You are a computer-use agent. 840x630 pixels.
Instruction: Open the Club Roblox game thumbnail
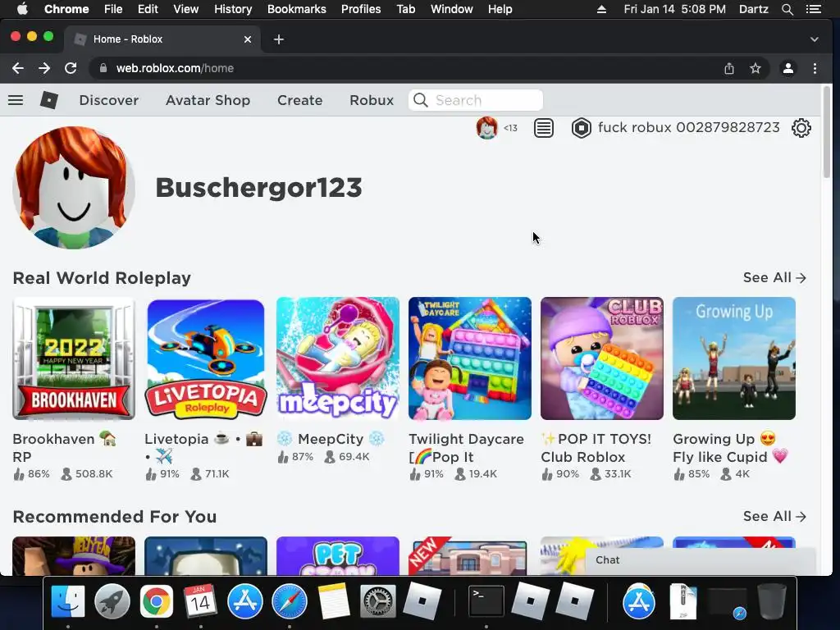point(602,358)
